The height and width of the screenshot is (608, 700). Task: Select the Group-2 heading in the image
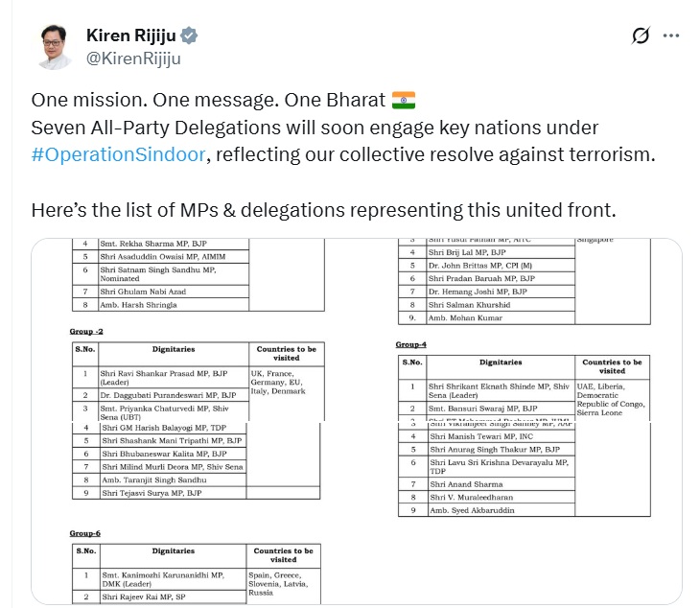click(x=86, y=331)
